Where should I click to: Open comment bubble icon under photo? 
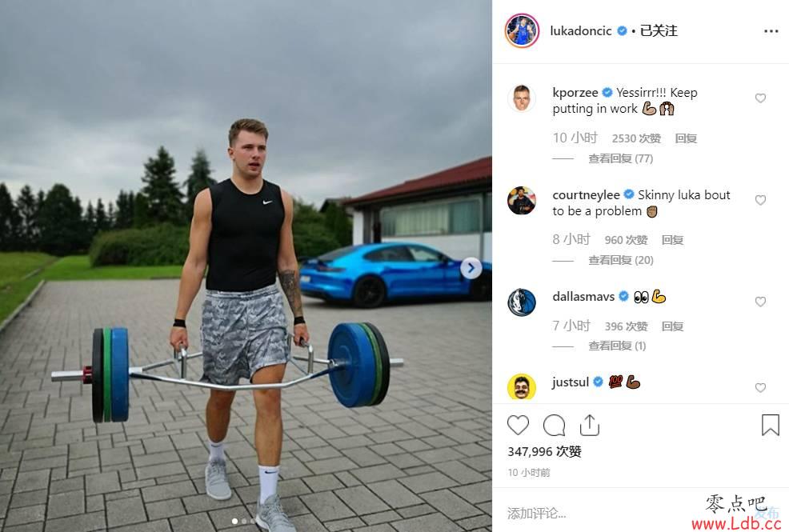[x=554, y=426]
